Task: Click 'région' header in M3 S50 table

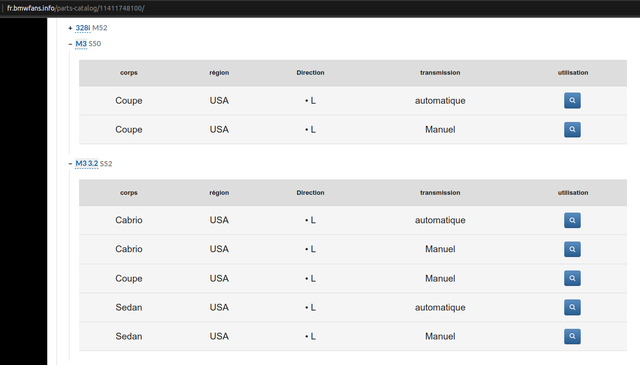Action: coord(219,73)
